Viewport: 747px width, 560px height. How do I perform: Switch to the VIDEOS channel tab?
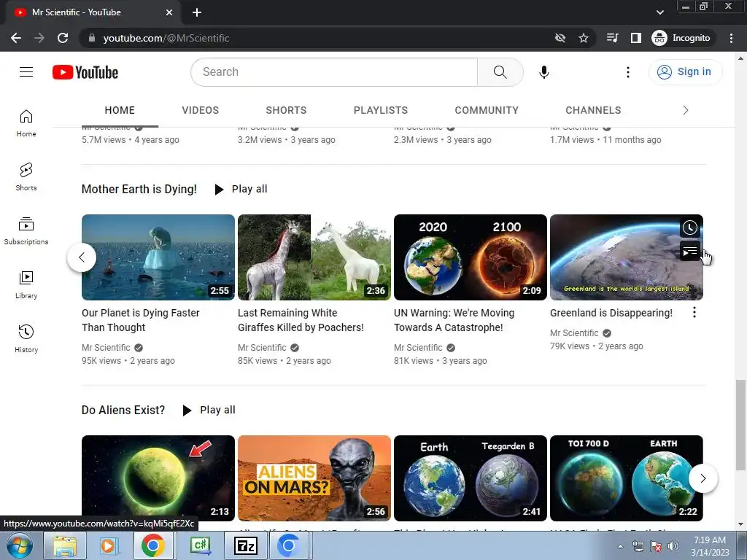tap(200, 111)
